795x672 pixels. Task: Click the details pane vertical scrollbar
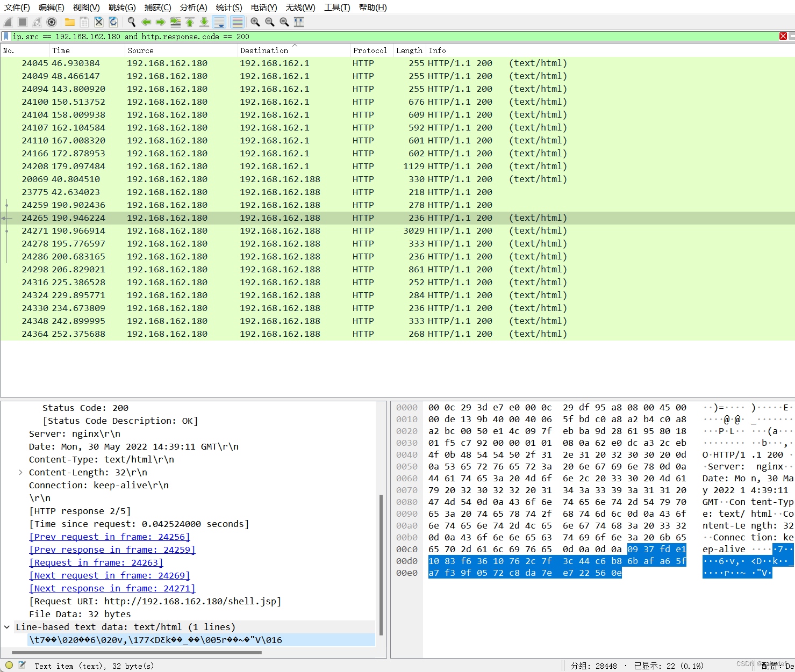(x=381, y=564)
